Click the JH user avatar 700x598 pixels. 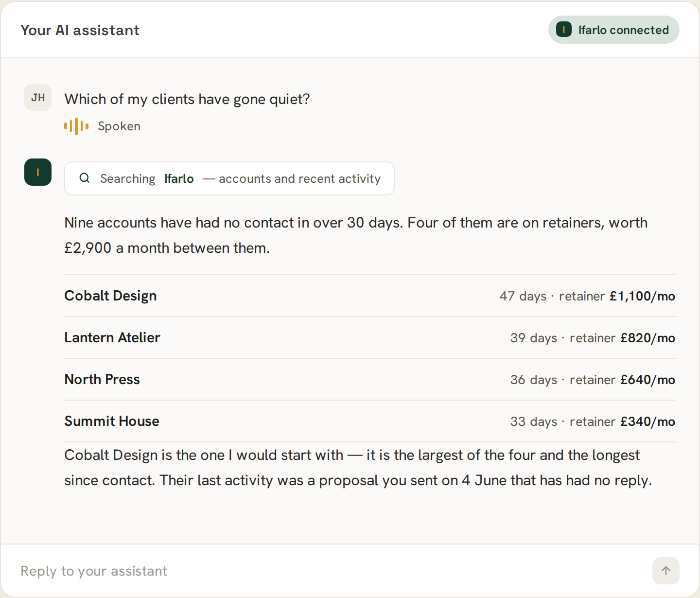38,97
